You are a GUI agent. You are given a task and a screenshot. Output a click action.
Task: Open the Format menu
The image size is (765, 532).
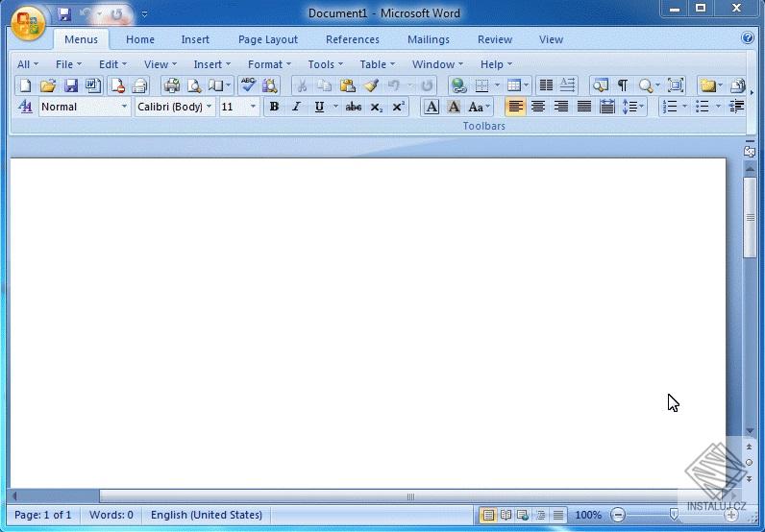(269, 64)
